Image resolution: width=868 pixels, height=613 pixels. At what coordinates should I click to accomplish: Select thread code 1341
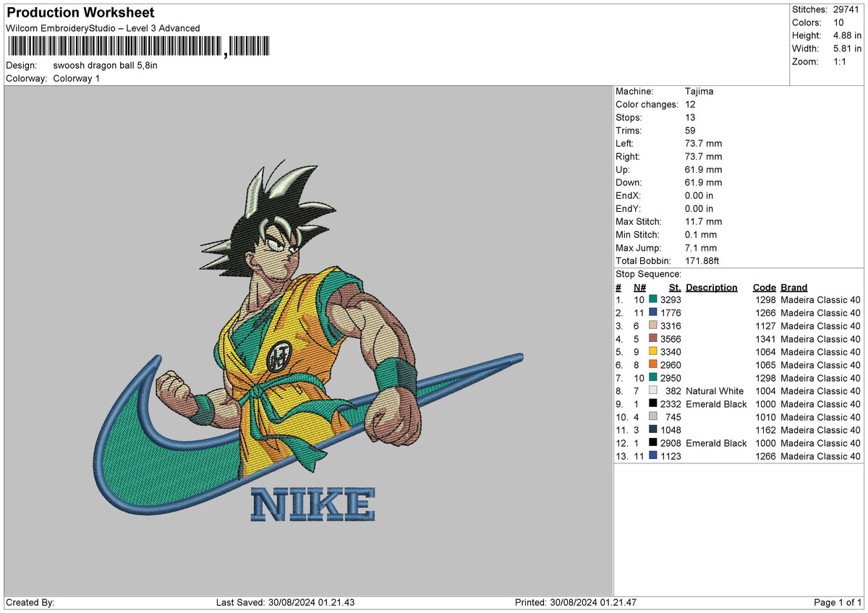(765, 339)
